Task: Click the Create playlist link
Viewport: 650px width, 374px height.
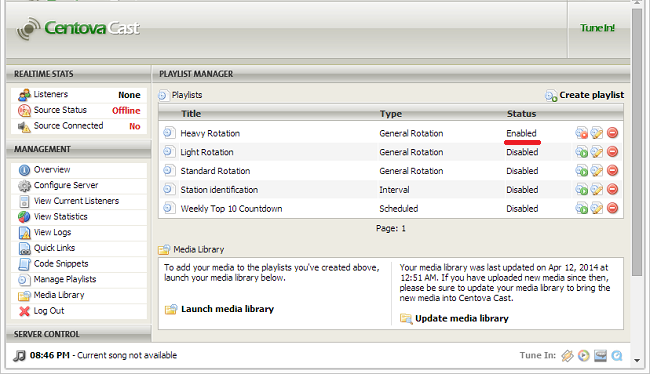Action: pos(592,95)
